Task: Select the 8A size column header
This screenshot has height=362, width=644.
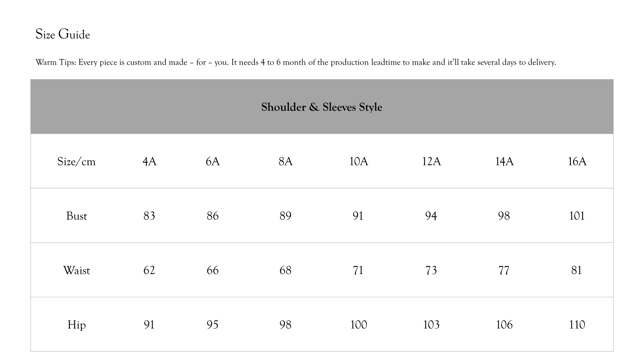Action: click(285, 161)
